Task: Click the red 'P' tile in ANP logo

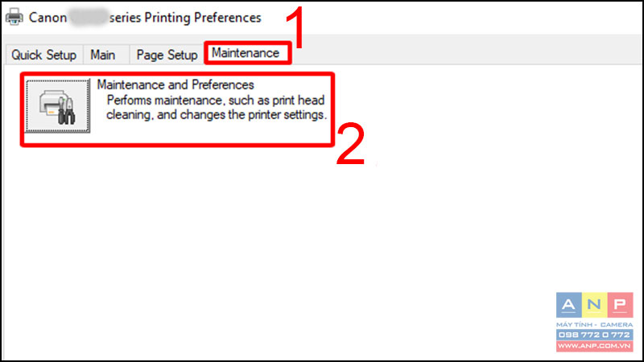Action: coord(620,305)
